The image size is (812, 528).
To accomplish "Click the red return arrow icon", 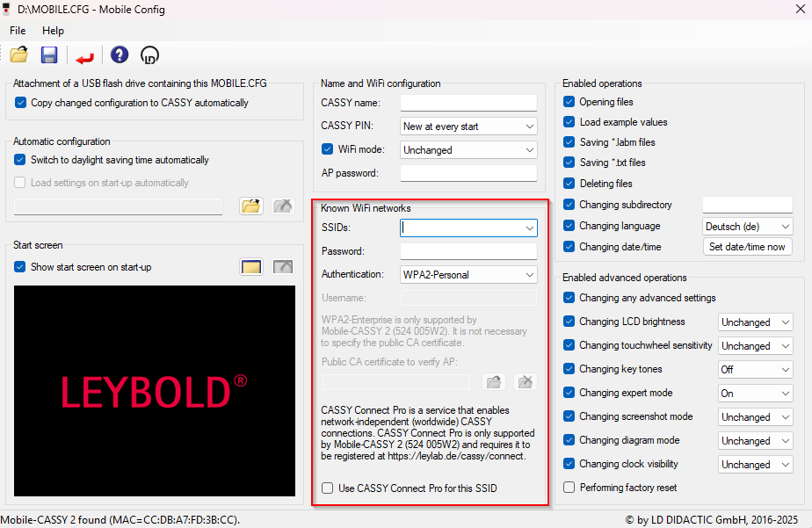I will tap(84, 56).
